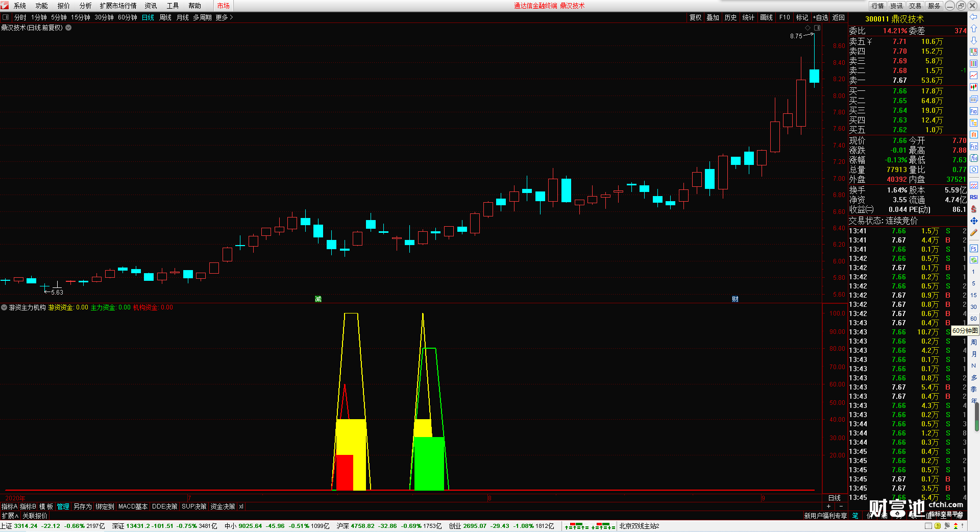Switch to 季 quarterly shortcut in sidebar
The height and width of the screenshot is (532, 980).
pyautogui.click(x=974, y=389)
